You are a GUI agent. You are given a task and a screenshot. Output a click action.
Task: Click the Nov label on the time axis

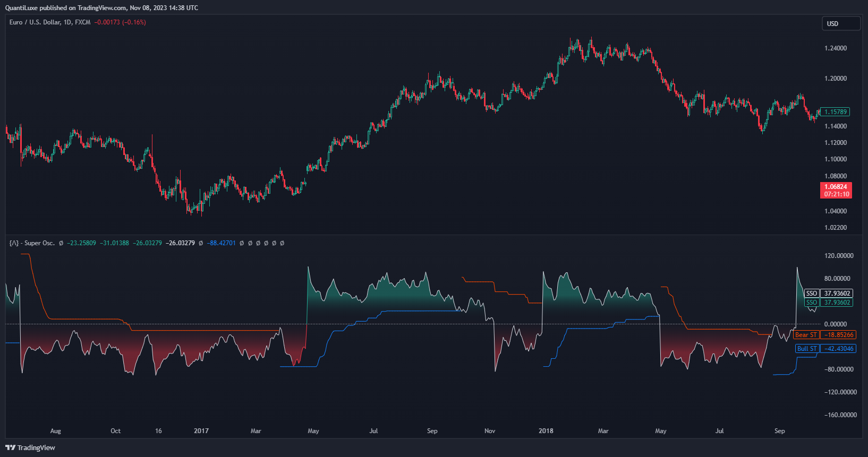[490, 431]
